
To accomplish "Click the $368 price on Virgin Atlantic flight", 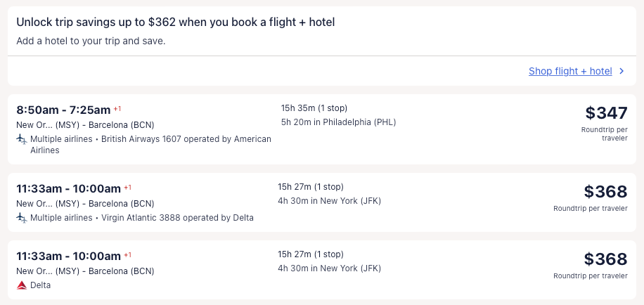I will 605,191.
